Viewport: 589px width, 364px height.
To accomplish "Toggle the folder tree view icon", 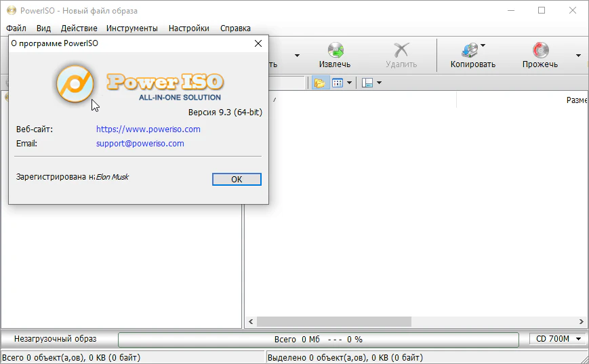I will [x=319, y=83].
